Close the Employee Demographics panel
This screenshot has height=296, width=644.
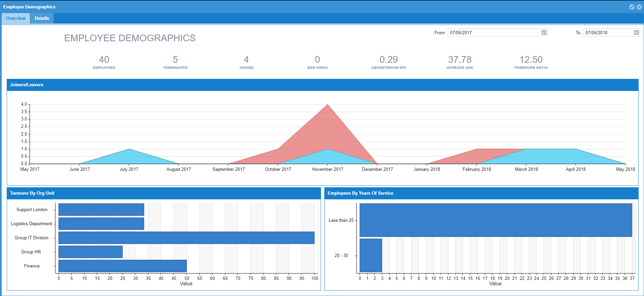639,7
